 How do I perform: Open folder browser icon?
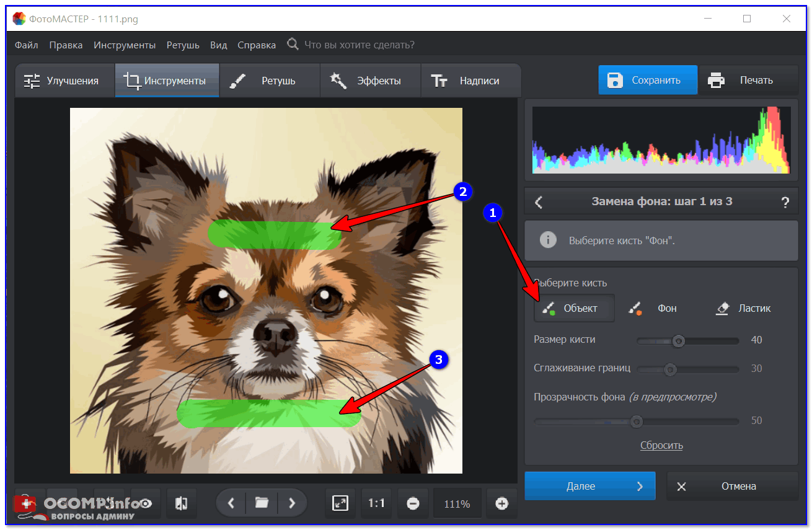262,503
